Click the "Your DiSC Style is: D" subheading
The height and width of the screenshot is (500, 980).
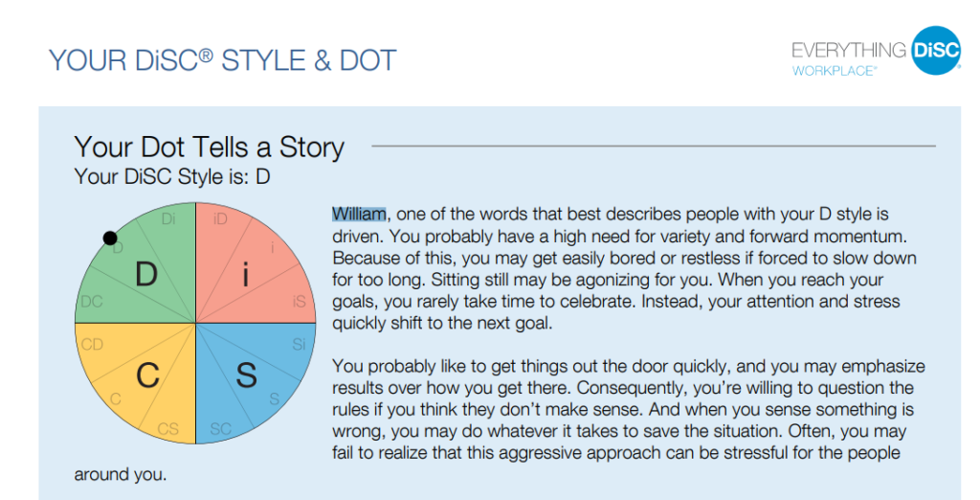pos(172,176)
